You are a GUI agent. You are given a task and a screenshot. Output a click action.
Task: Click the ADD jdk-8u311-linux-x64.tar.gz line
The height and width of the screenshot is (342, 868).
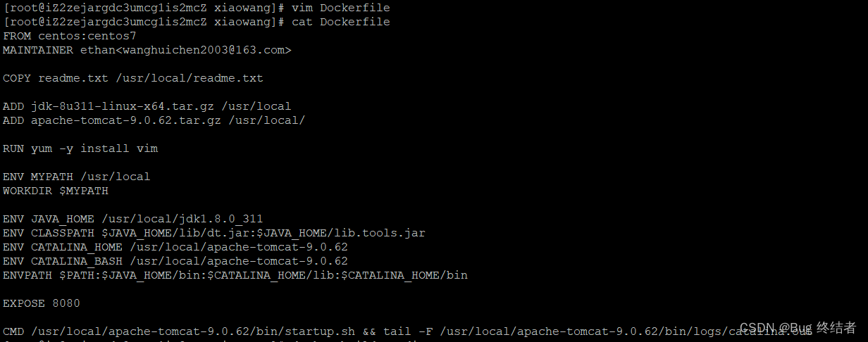click(x=147, y=106)
